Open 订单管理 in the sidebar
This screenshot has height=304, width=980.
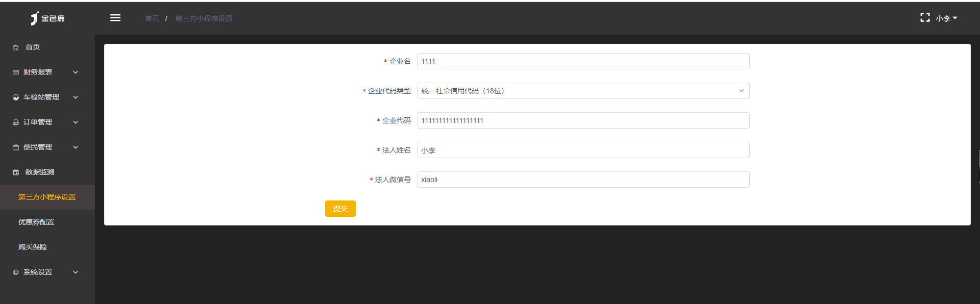(x=47, y=122)
